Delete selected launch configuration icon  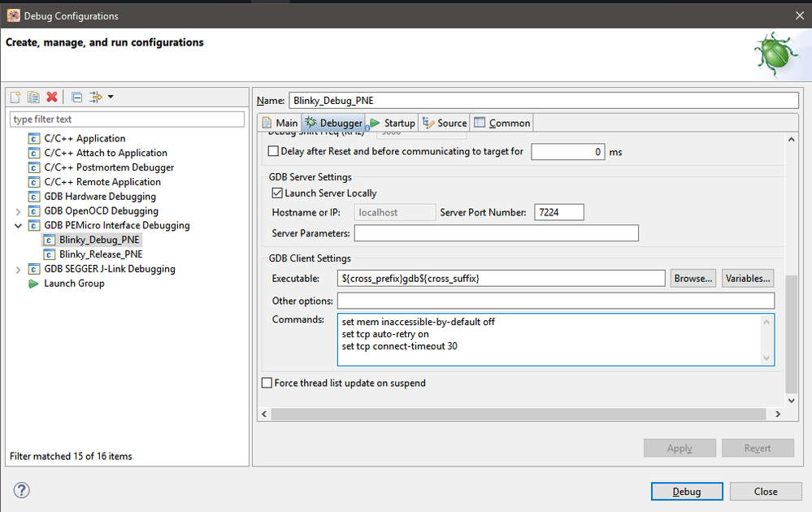point(52,98)
